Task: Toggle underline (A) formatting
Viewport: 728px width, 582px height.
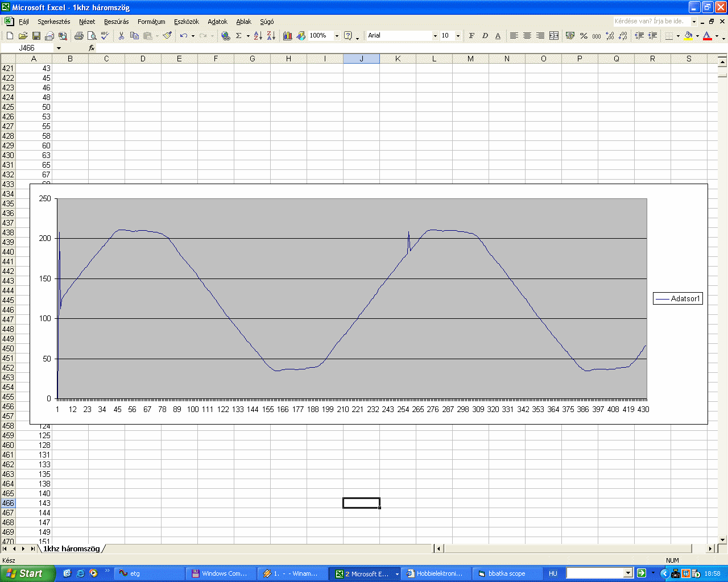Action: (x=498, y=36)
